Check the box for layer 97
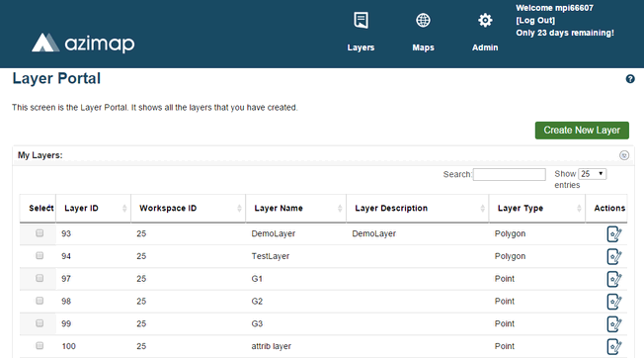This screenshot has height=358, width=644. pyautogui.click(x=40, y=278)
